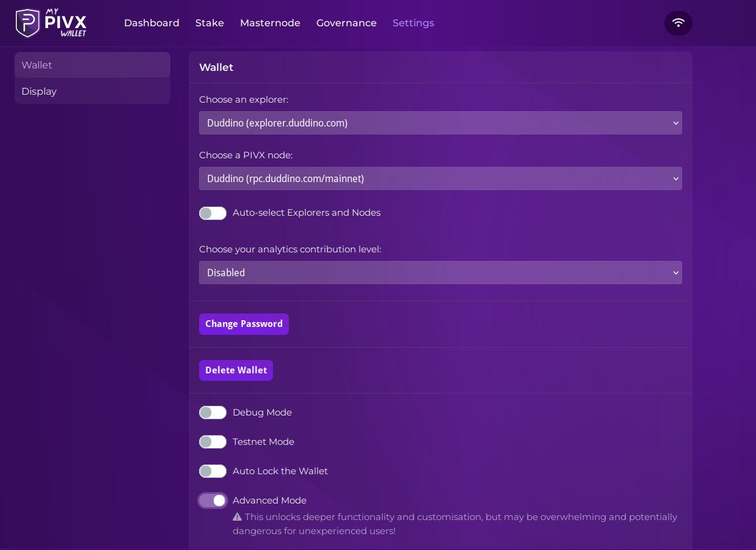Click the network Wi-Fi status icon
This screenshot has width=756, height=550.
click(x=678, y=23)
